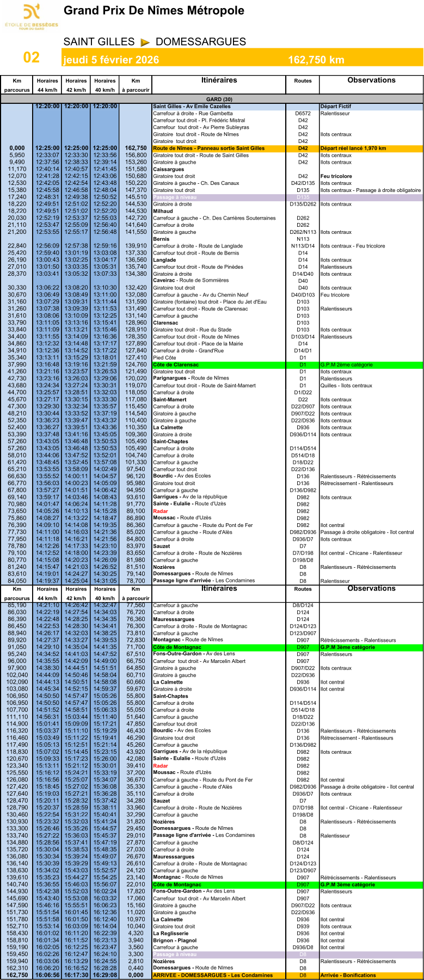This screenshot has width=424, height=980.
Task: Click the Étoile de Bessèges logo
Action: coord(32,16)
